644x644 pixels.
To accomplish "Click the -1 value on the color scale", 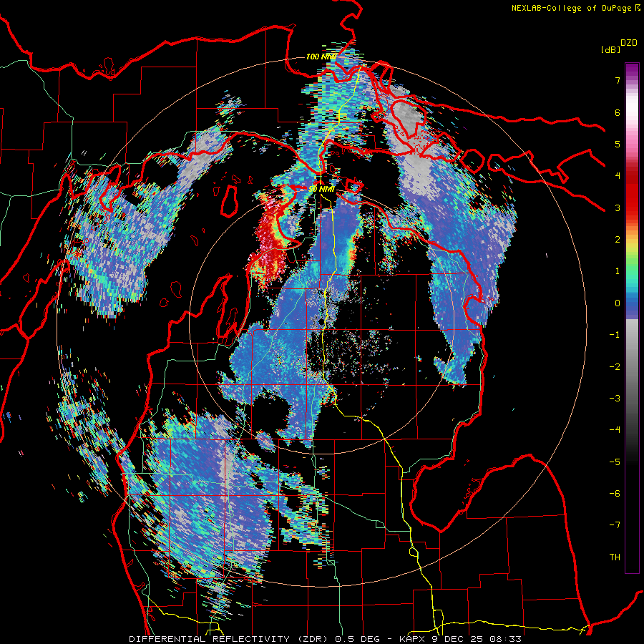I will pyautogui.click(x=615, y=335).
